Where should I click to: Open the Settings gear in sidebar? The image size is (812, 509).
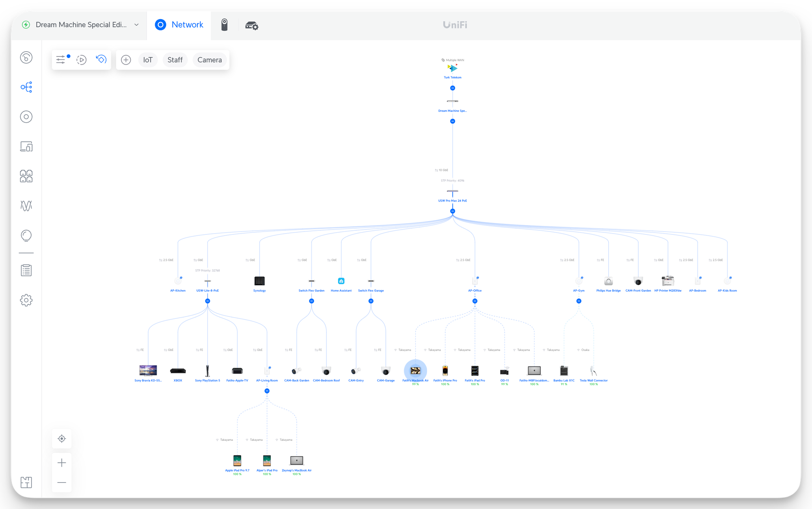click(x=26, y=300)
